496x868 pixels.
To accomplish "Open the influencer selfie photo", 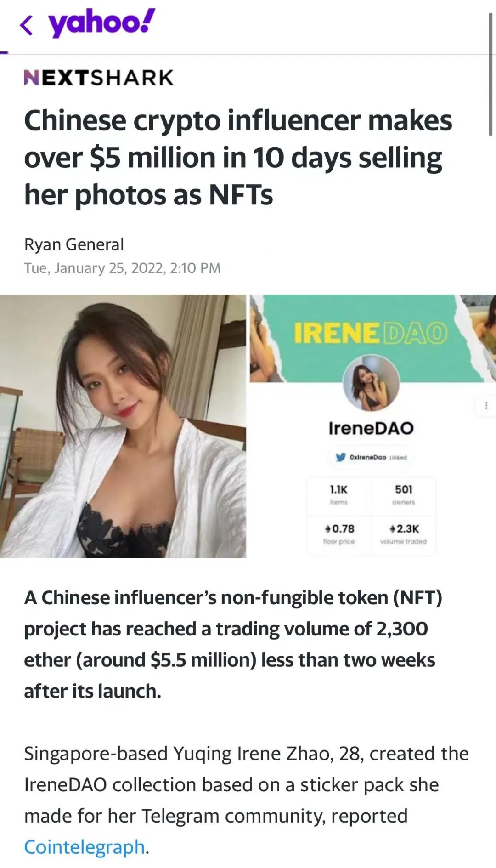I will pyautogui.click(x=123, y=426).
